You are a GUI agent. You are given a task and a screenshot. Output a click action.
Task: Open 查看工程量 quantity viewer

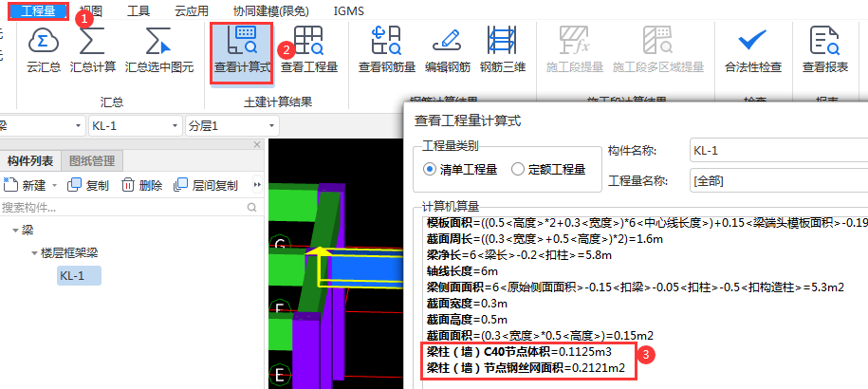pos(309,49)
